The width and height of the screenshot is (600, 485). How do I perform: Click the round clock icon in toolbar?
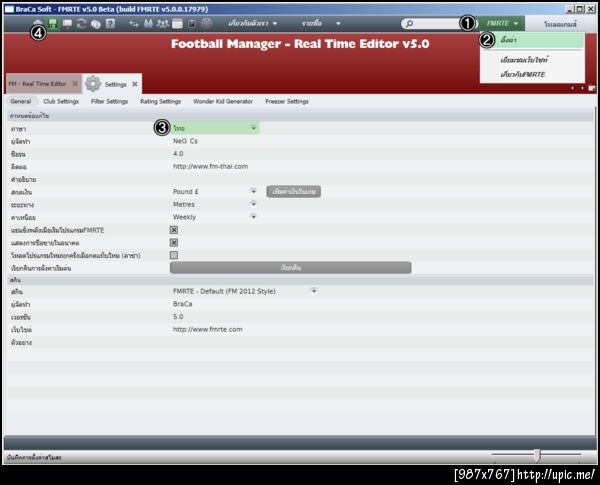[96, 24]
